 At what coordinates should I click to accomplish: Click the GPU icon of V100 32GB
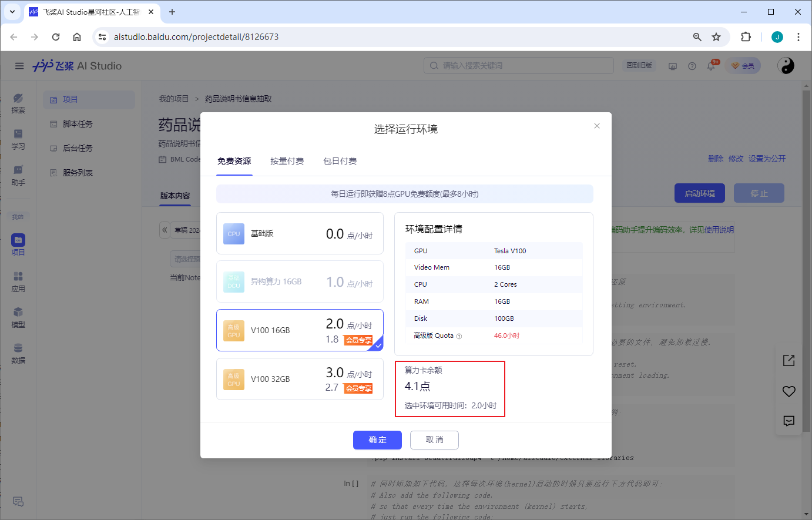tap(234, 380)
